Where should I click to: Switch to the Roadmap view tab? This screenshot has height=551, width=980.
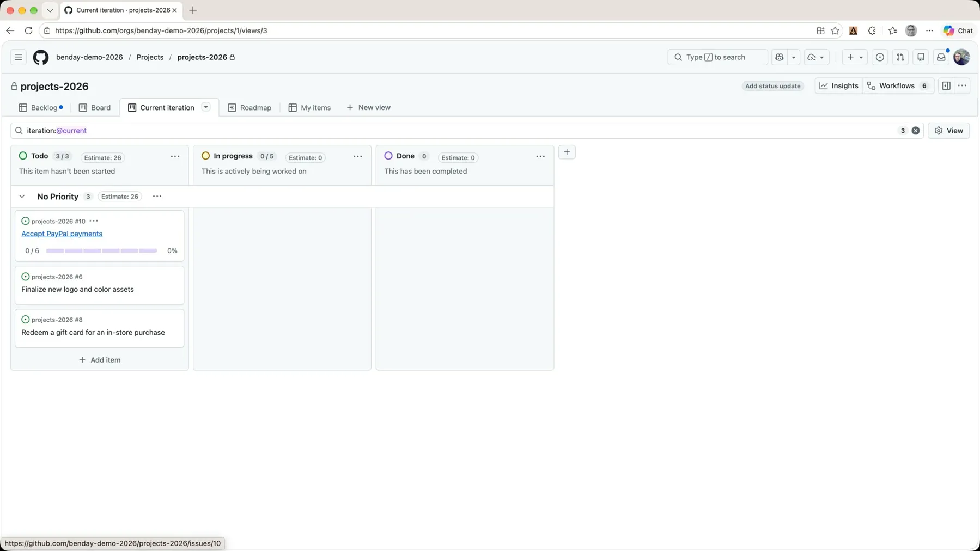click(x=249, y=108)
